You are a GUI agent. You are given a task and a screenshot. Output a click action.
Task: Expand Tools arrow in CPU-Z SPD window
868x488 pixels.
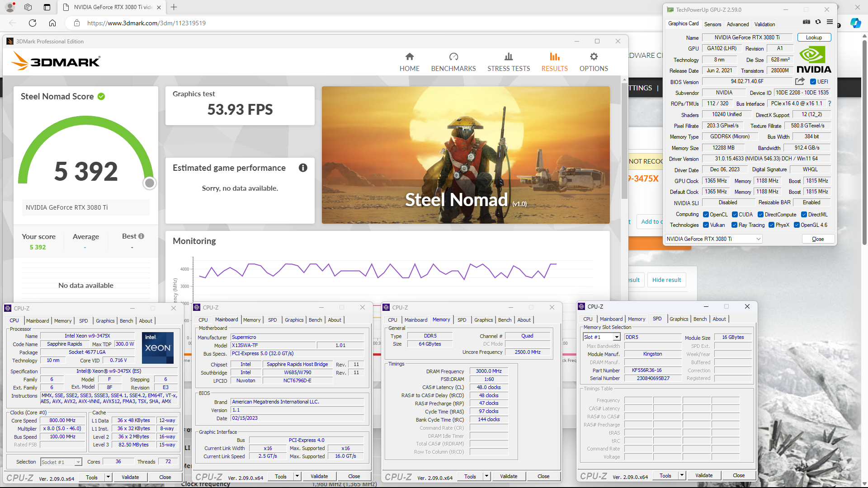tap(682, 475)
